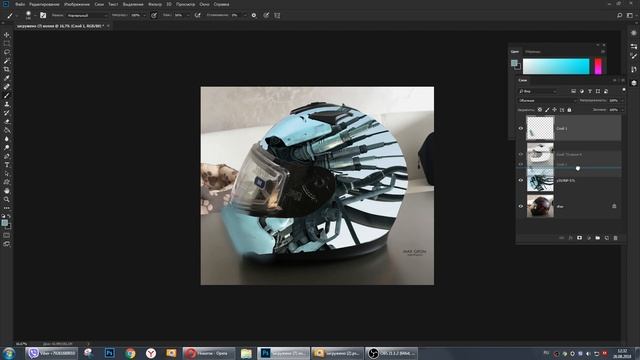Click the Change Screen Mode icon

[x=7, y=244]
